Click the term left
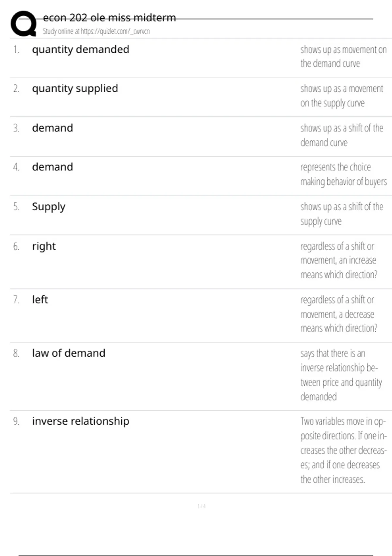 coord(40,300)
